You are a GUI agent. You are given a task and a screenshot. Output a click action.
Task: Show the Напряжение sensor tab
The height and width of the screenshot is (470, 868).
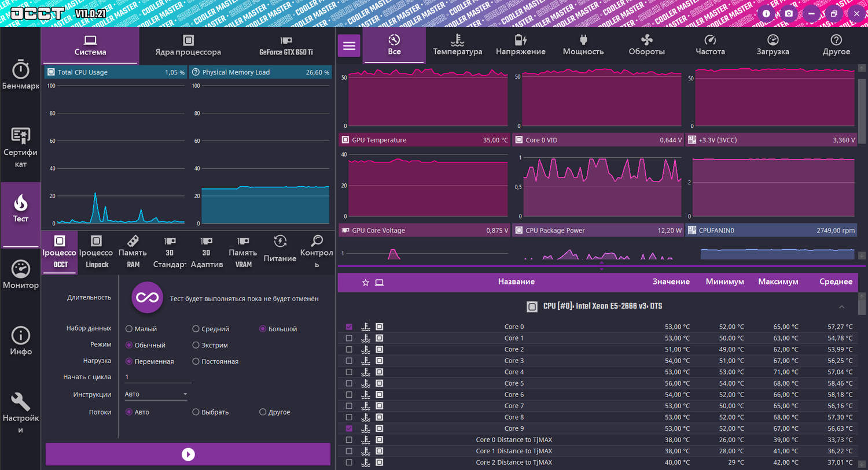tap(521, 45)
